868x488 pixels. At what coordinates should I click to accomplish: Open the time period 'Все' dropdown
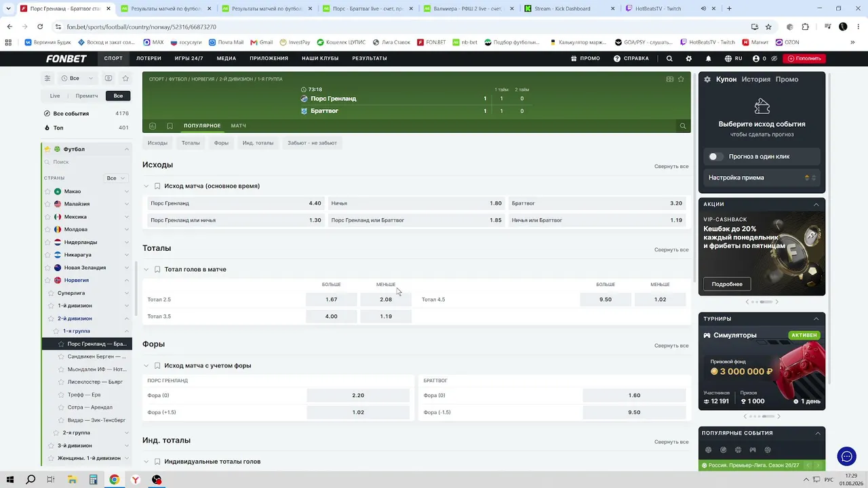78,78
